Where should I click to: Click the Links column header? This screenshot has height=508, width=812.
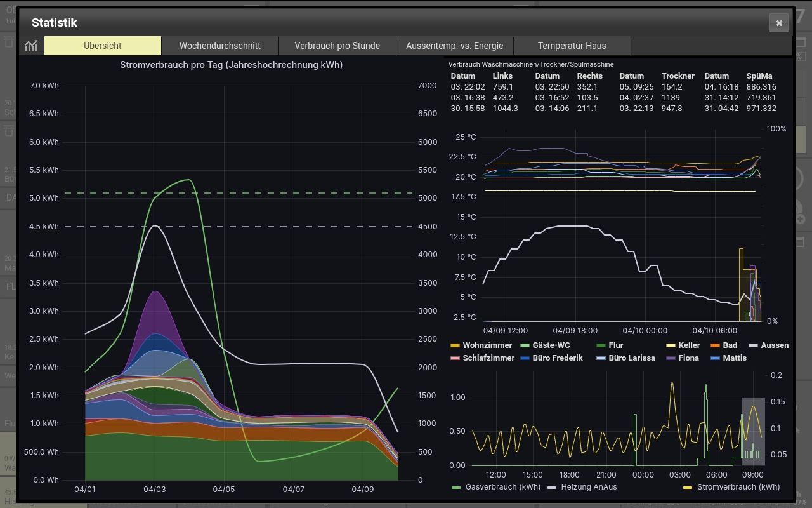coord(503,76)
